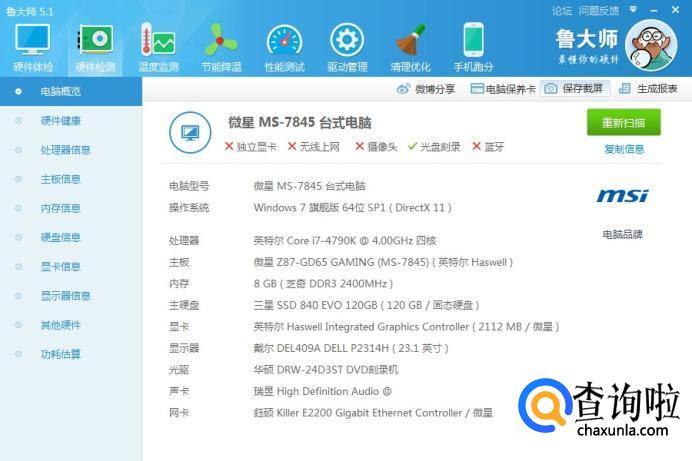Click disk value 三星 SSD 840 EVO
692x461 pixels.
pyautogui.click(x=366, y=305)
